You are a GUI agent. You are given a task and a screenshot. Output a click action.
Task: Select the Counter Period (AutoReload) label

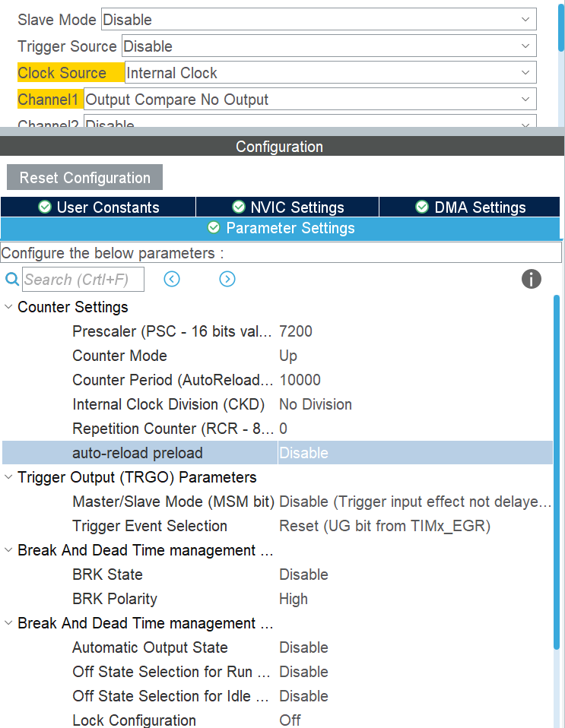coord(173,380)
